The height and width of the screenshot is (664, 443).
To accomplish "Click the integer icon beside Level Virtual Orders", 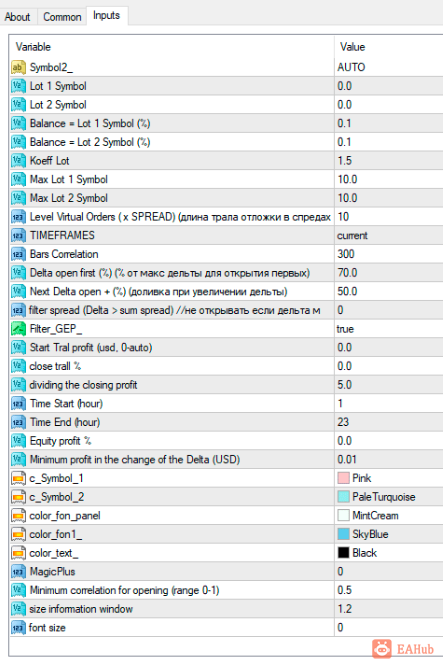I will (18, 217).
